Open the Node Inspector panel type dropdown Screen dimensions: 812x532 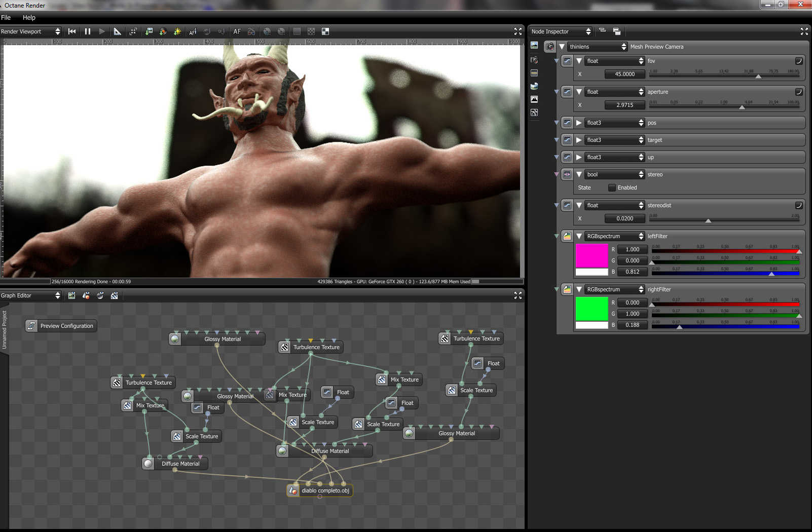[561, 31]
